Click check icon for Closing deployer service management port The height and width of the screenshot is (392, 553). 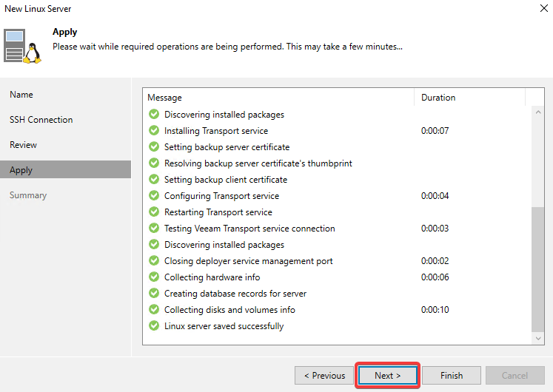tap(154, 260)
